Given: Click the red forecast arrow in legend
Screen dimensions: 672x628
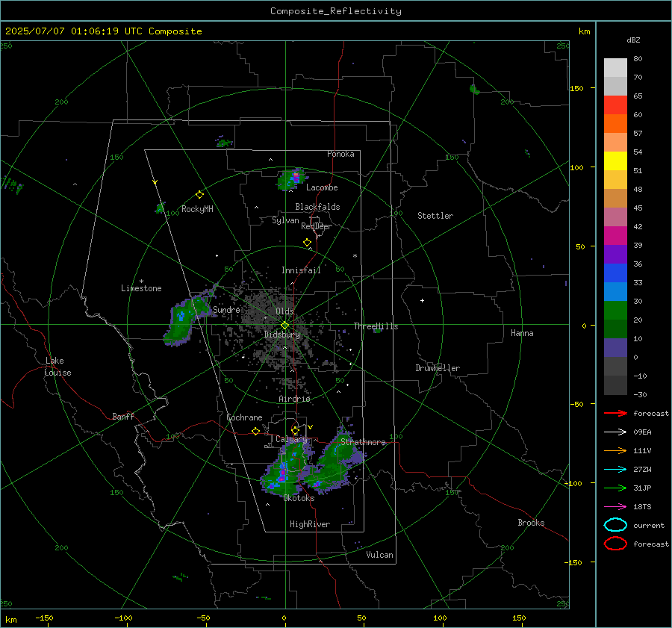Looking at the screenshot, I should tap(615, 413).
